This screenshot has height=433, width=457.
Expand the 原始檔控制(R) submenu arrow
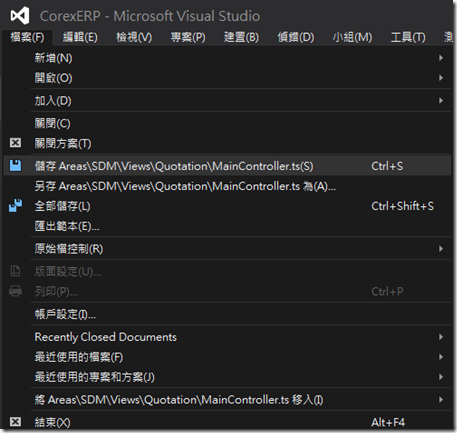pos(441,249)
